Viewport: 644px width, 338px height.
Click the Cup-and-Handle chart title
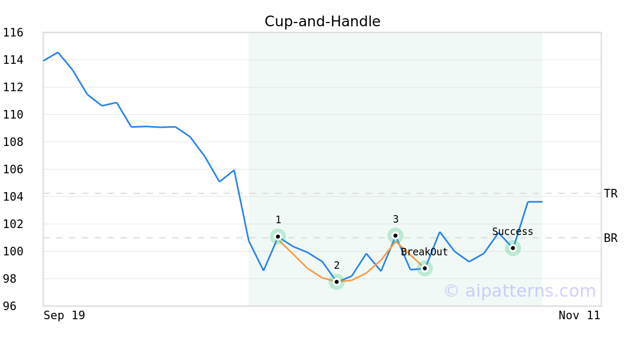point(323,21)
